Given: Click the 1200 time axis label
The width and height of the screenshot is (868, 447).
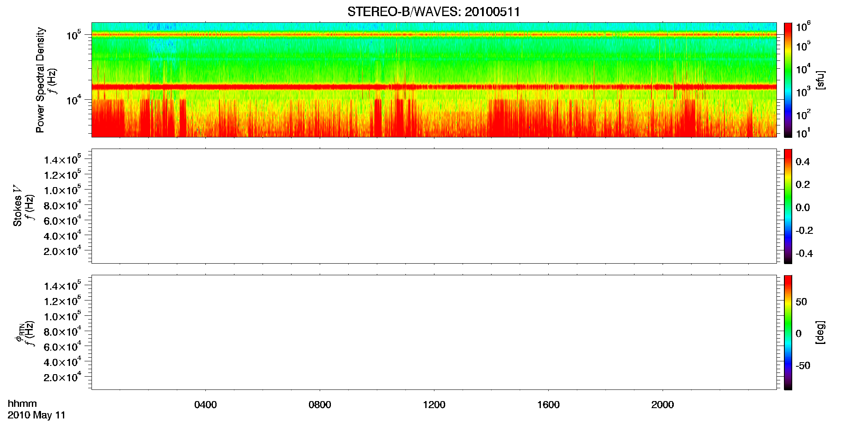Looking at the screenshot, I should 434,405.
